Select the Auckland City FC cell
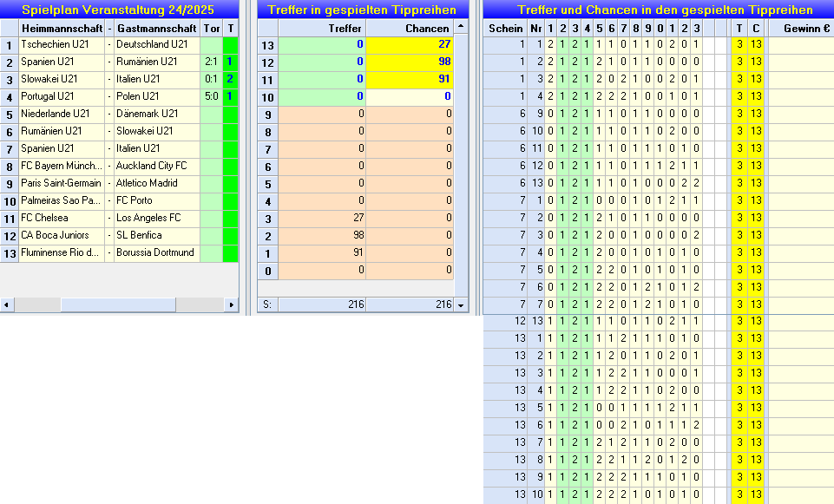Image resolution: width=834 pixels, height=504 pixels. (157, 166)
